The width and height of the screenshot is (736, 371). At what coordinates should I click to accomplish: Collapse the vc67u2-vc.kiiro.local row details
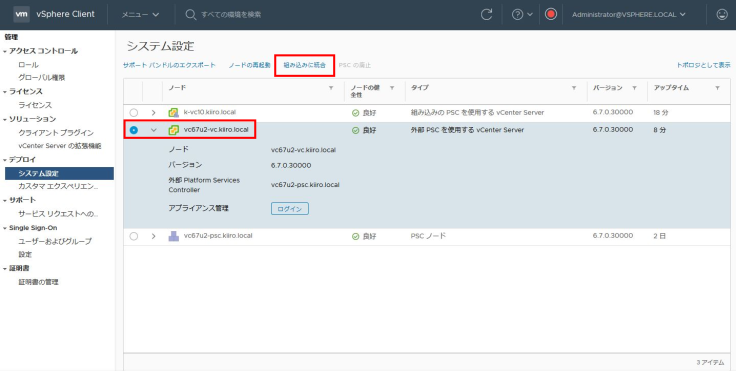click(x=153, y=130)
